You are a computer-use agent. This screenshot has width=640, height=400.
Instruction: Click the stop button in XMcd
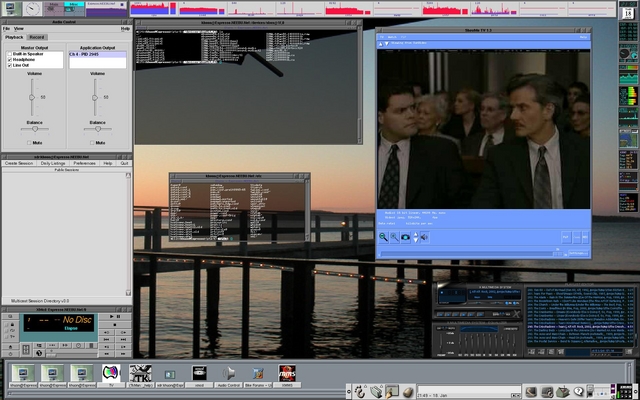pyautogui.click(x=115, y=325)
